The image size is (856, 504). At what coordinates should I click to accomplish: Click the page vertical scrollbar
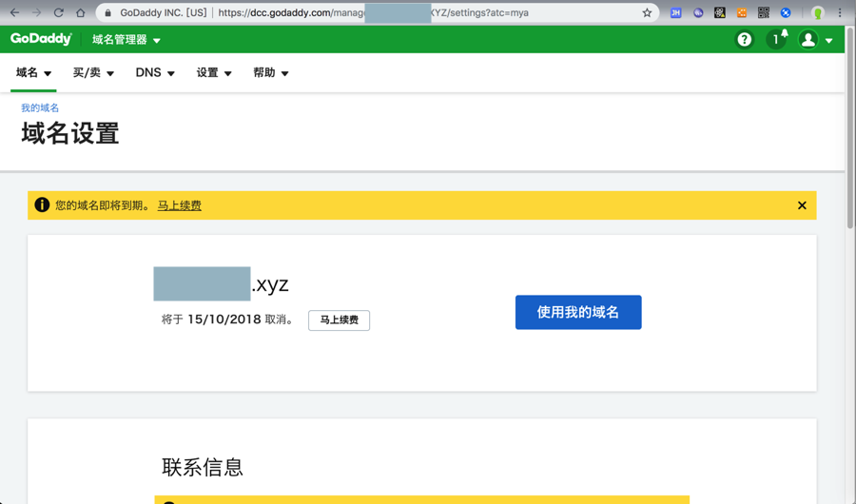(x=850, y=127)
